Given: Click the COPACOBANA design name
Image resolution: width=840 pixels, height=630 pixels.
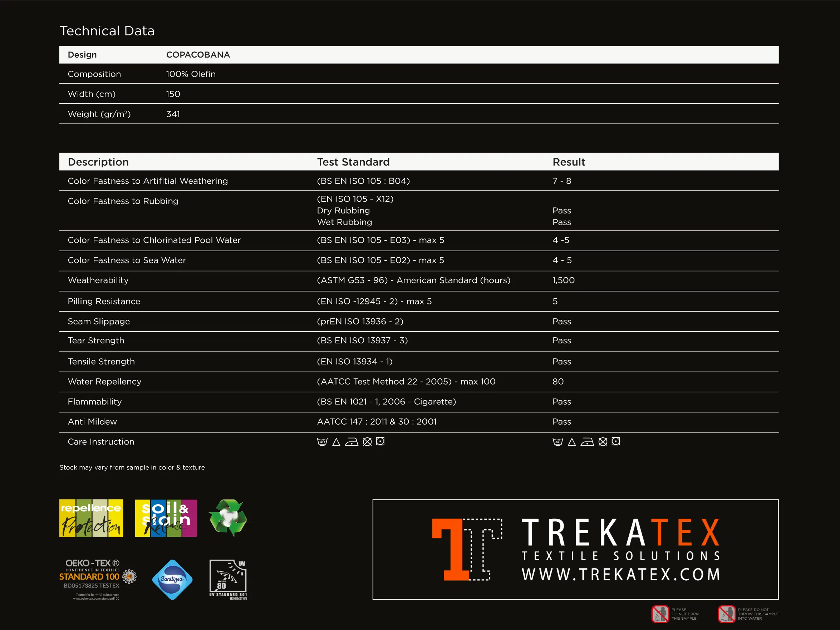Looking at the screenshot, I should (198, 55).
